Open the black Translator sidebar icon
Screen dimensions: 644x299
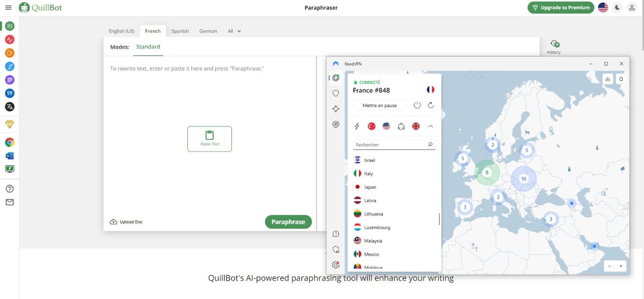10,107
